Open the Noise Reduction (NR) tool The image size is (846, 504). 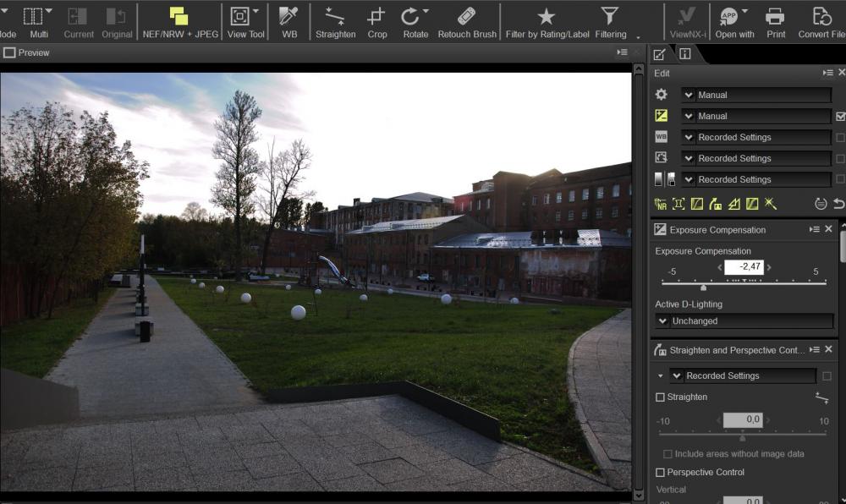point(661,204)
